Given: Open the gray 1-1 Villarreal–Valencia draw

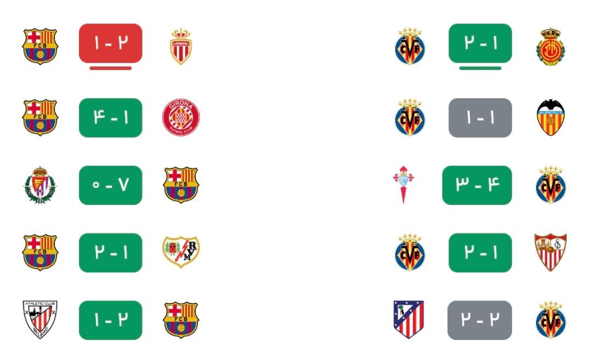Looking at the screenshot, I should 480,118.
